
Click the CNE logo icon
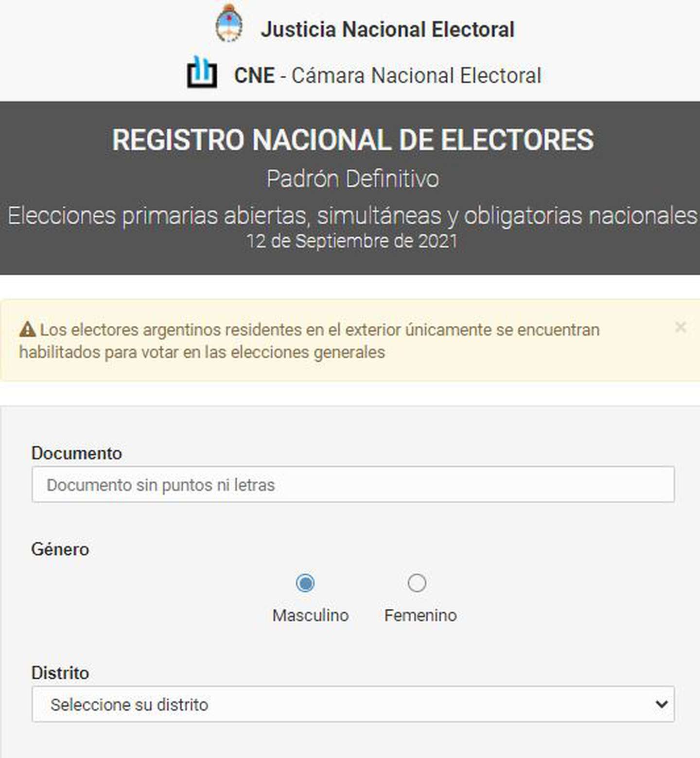coord(202,72)
